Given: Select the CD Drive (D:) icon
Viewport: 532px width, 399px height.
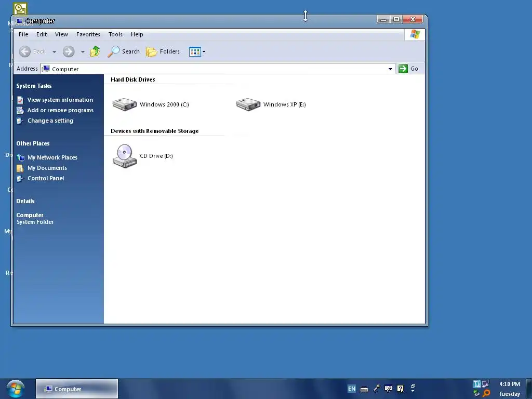Looking at the screenshot, I should coord(125,156).
